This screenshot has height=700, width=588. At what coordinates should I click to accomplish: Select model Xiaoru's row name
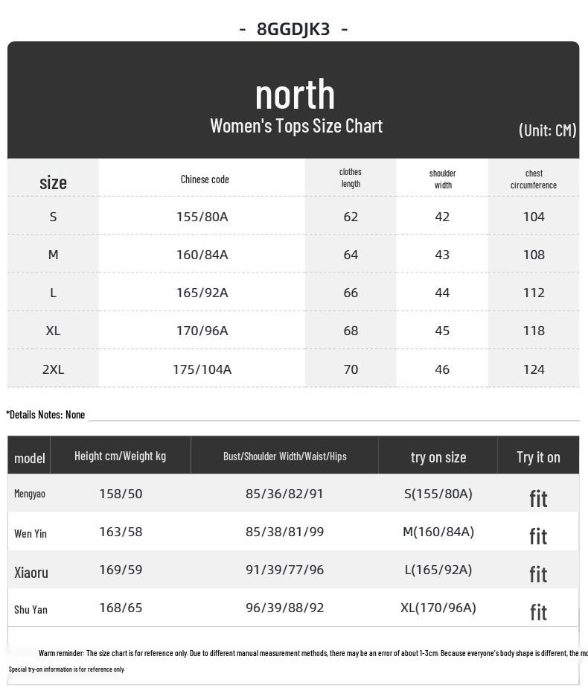[x=31, y=573]
